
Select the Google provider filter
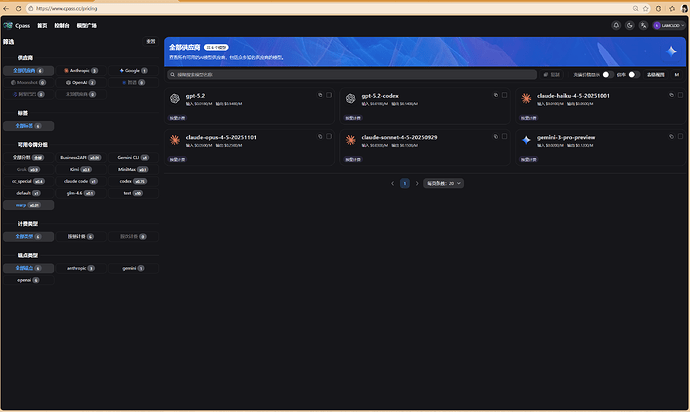tap(133, 70)
